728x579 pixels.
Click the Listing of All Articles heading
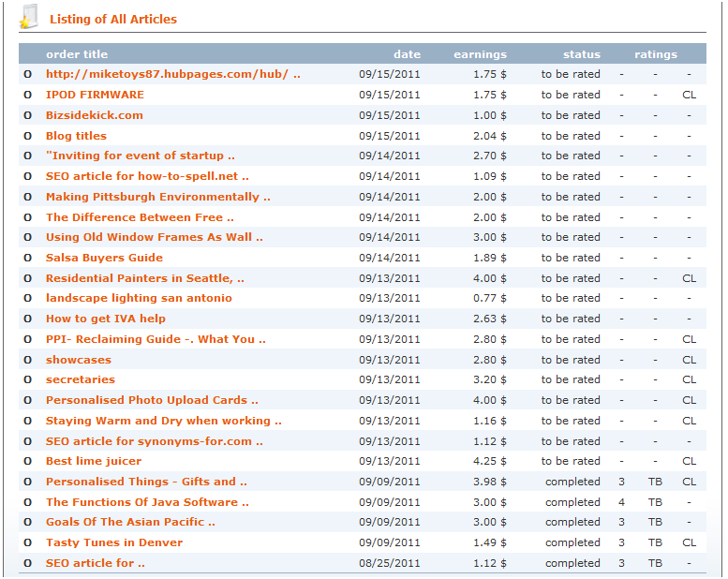pos(113,19)
